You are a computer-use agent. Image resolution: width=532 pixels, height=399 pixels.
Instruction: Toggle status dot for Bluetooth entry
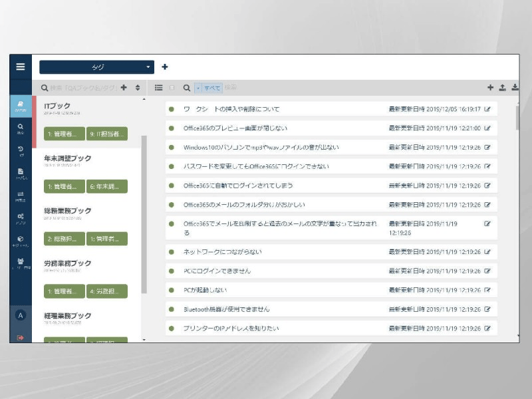(x=172, y=309)
